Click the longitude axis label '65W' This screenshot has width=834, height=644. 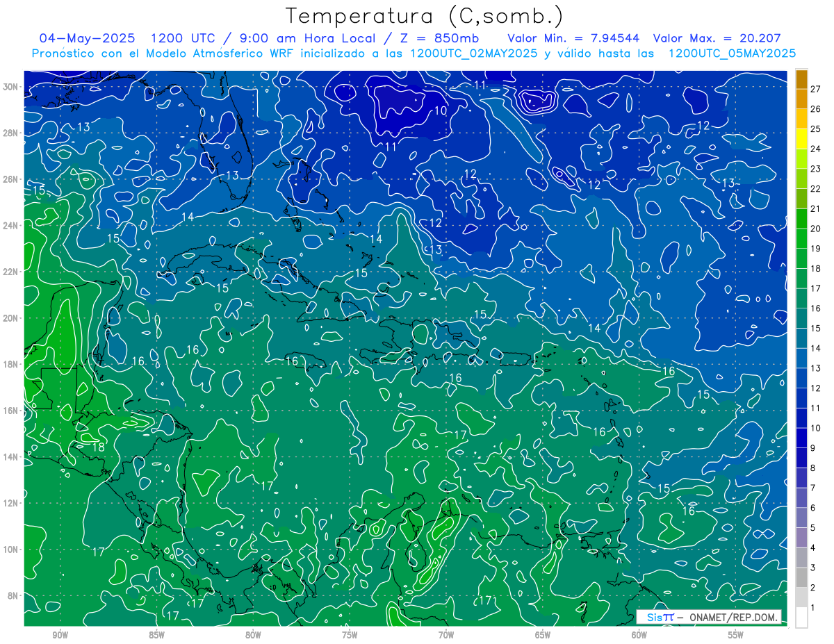[543, 636]
